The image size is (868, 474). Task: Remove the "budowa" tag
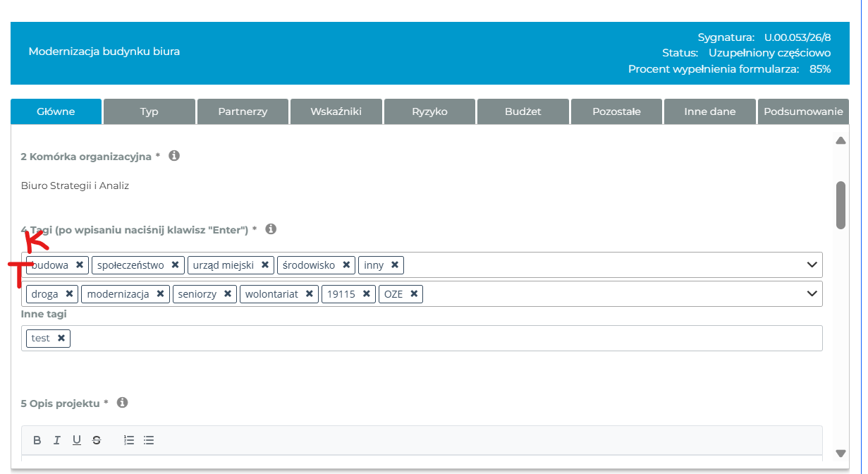click(80, 265)
